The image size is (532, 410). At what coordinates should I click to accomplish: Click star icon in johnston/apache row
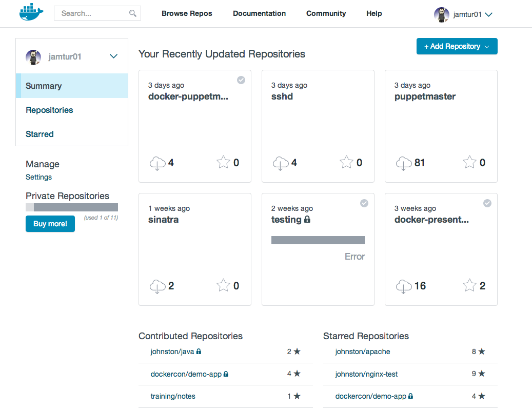click(481, 352)
